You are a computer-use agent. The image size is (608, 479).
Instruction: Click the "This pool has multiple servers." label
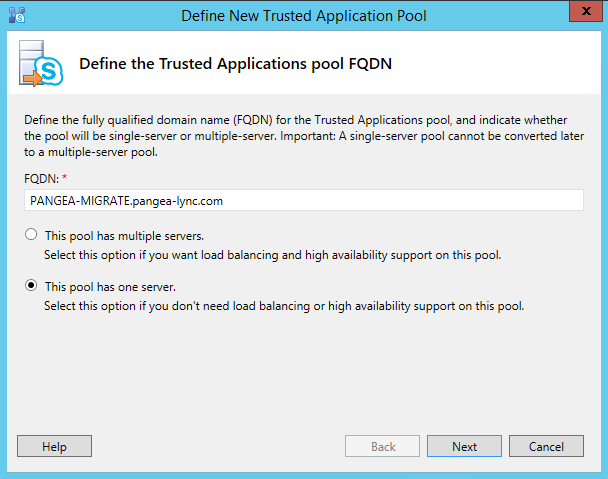tap(124, 236)
